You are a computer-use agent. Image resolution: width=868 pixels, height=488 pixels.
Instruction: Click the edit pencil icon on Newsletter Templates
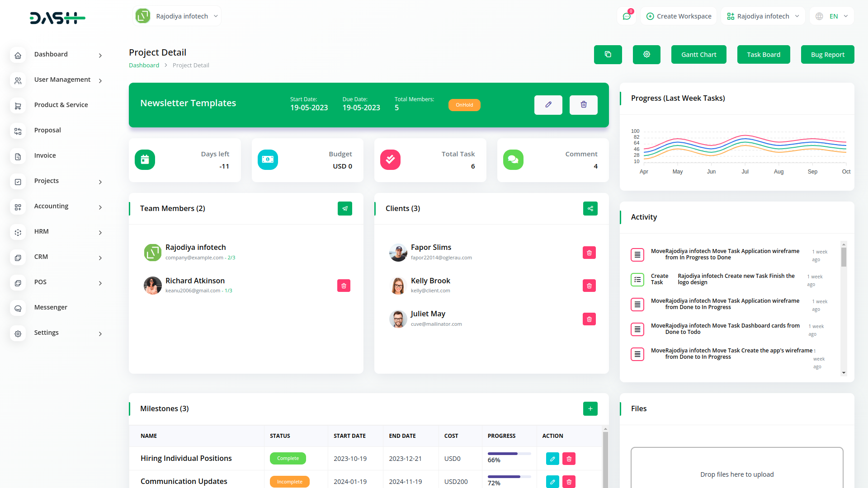click(x=548, y=105)
